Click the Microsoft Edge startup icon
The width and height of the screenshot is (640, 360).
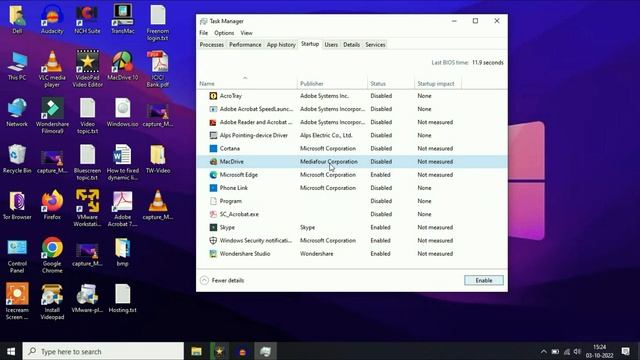tap(213, 175)
